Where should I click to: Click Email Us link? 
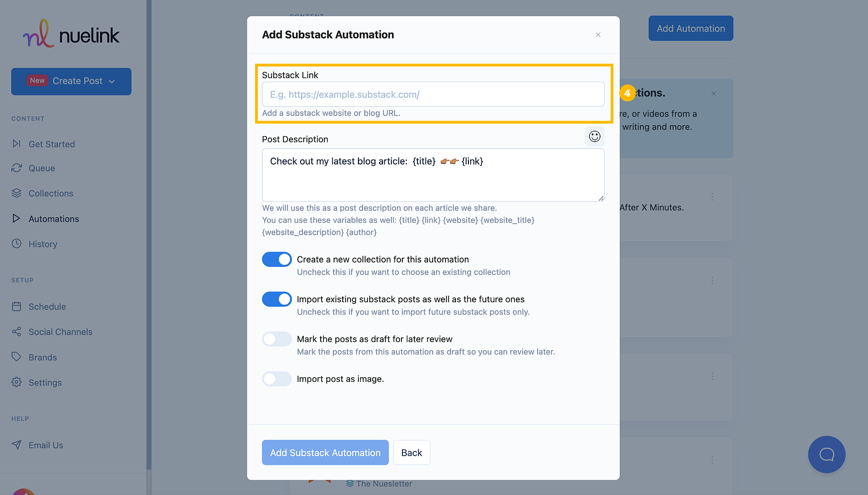(x=46, y=445)
